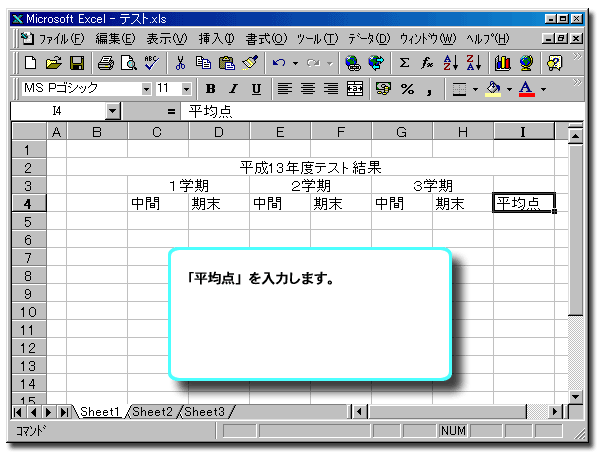Apply the red Font Color A
The height and width of the screenshot is (456, 600).
[527, 89]
